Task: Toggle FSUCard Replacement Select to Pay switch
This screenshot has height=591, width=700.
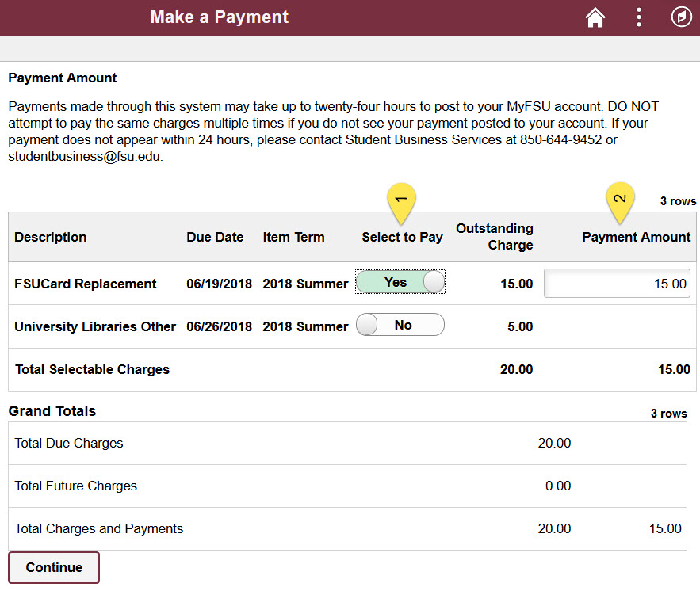Action: pyautogui.click(x=400, y=282)
